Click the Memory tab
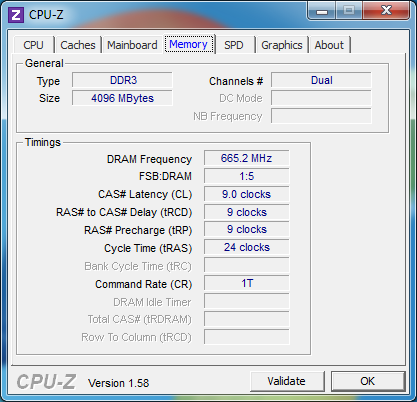Viewport: 417px width, 402px height. click(x=188, y=44)
